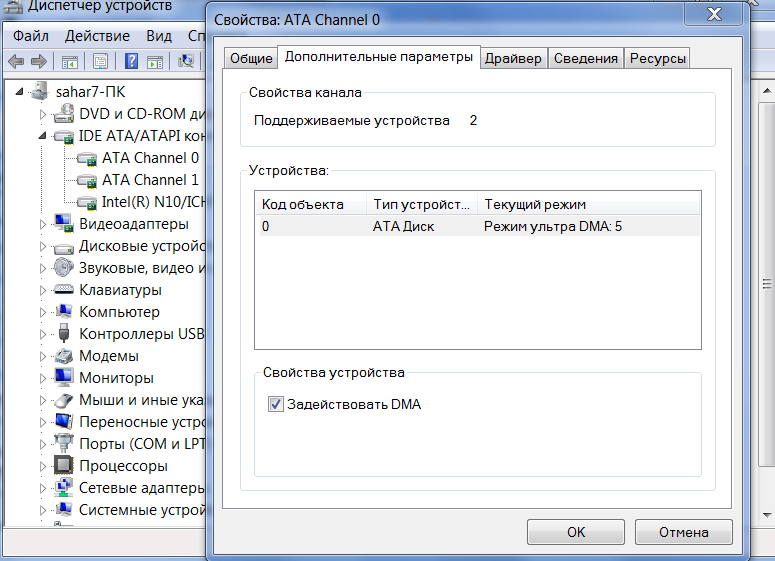The height and width of the screenshot is (561, 775).
Task: Collapse the IDE ATA/ATAPI controllers node
Action: (43, 136)
